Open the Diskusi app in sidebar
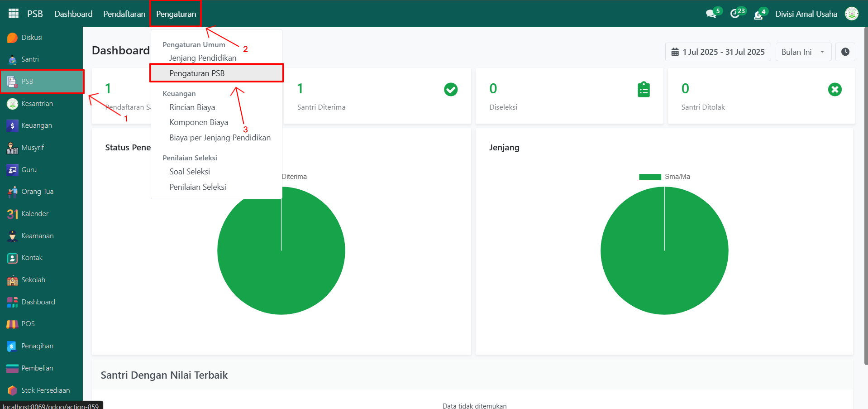This screenshot has height=409, width=868. [x=32, y=38]
